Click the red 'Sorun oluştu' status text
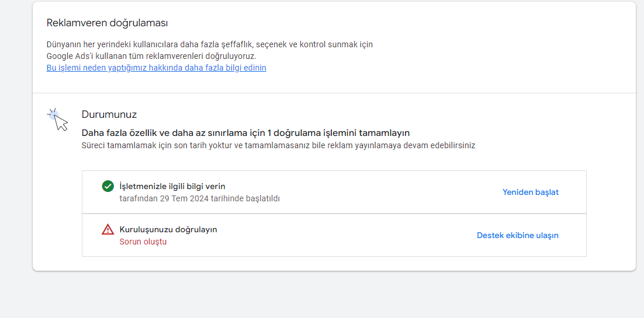644x318 pixels. click(143, 242)
